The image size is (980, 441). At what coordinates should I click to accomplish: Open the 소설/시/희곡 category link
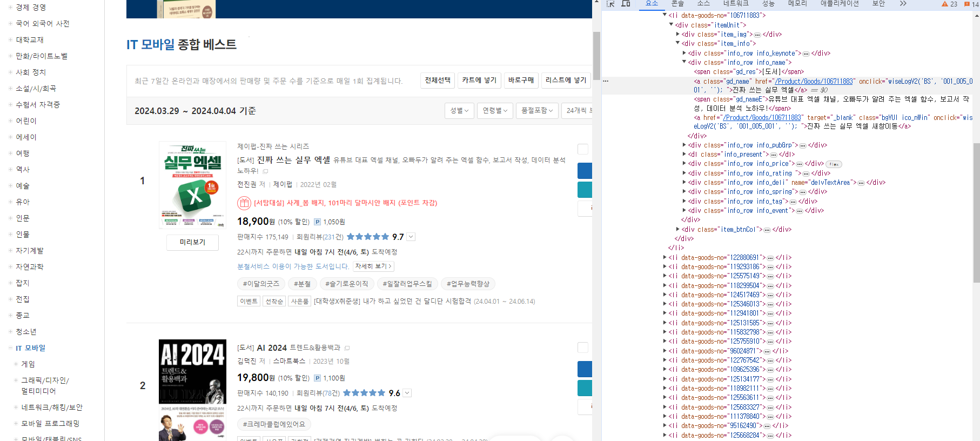coord(36,89)
